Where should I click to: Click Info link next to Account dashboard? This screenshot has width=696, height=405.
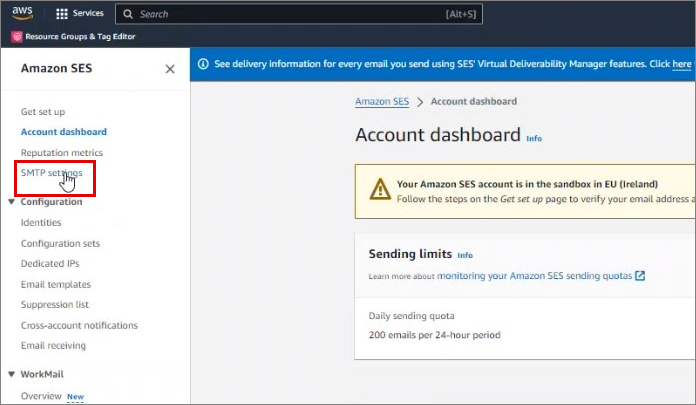click(534, 138)
